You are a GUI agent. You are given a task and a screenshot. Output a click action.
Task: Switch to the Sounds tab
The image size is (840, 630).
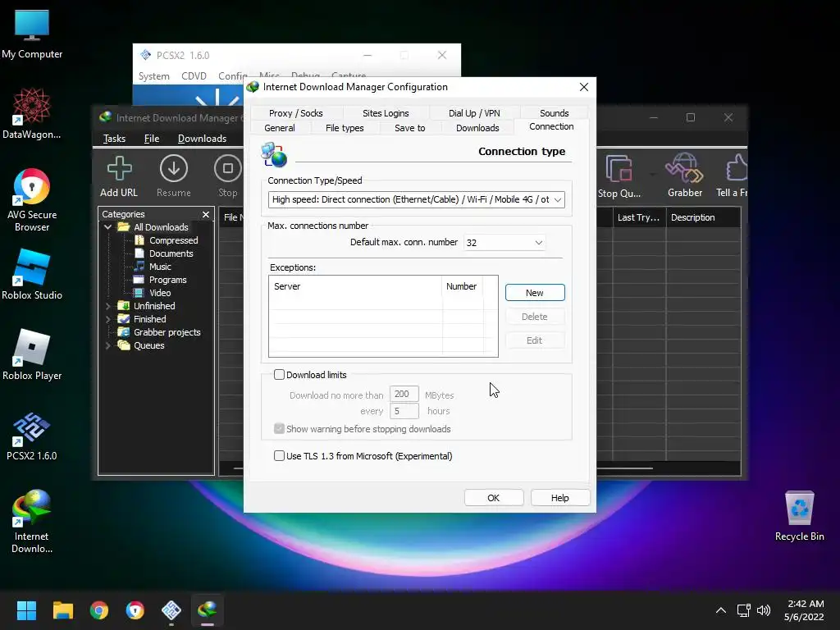pos(554,113)
